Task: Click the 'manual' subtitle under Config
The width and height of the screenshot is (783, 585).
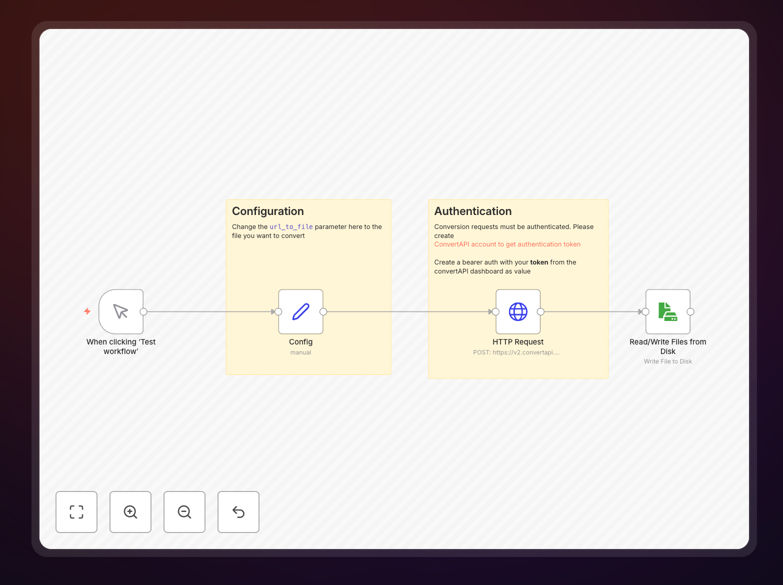Action: pyautogui.click(x=301, y=352)
